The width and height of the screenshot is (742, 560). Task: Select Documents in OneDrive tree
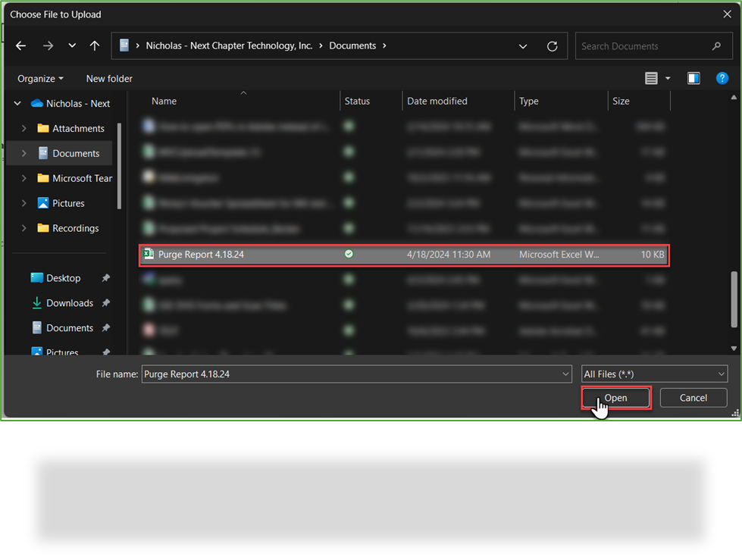click(x=69, y=153)
